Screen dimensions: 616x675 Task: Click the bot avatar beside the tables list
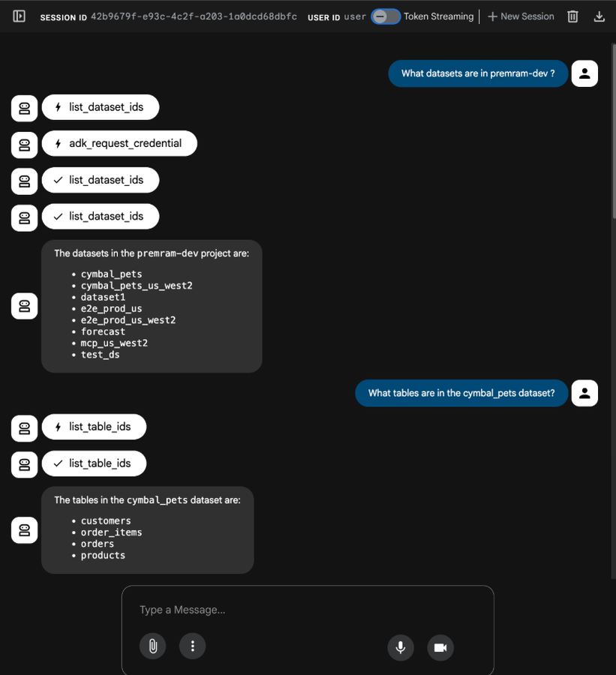[x=25, y=530]
